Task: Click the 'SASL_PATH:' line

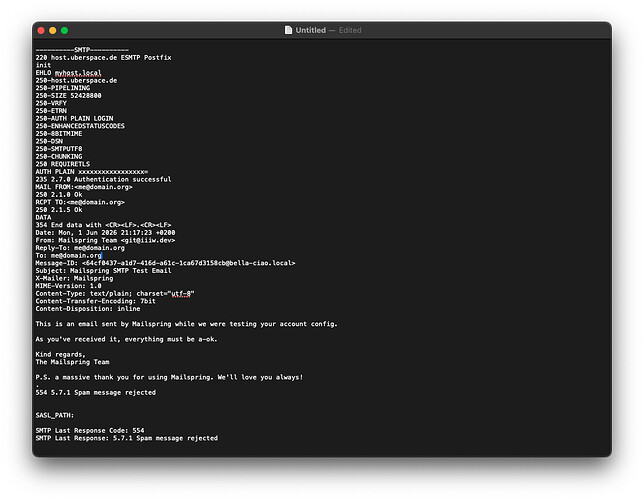Action: (x=55, y=415)
